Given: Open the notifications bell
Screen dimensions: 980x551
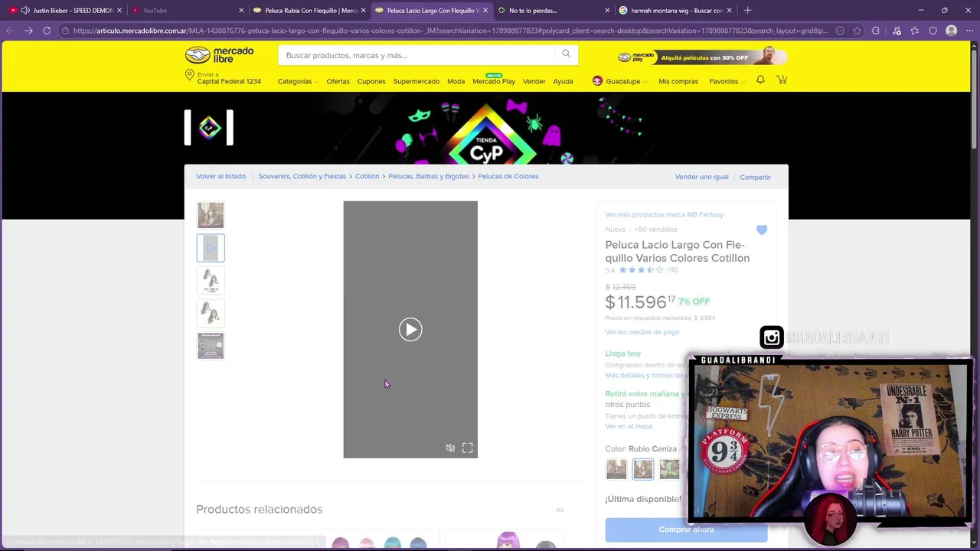Looking at the screenshot, I should [x=760, y=80].
